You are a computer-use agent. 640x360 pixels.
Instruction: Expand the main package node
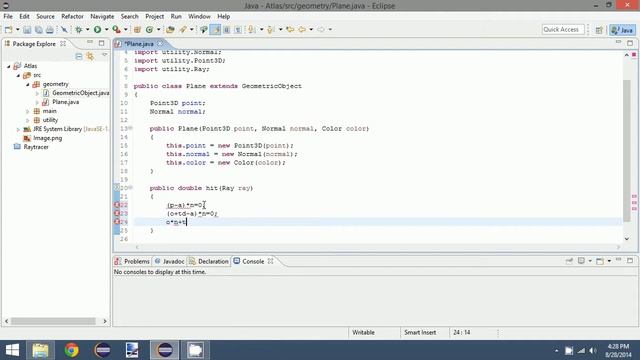[x=28, y=111]
